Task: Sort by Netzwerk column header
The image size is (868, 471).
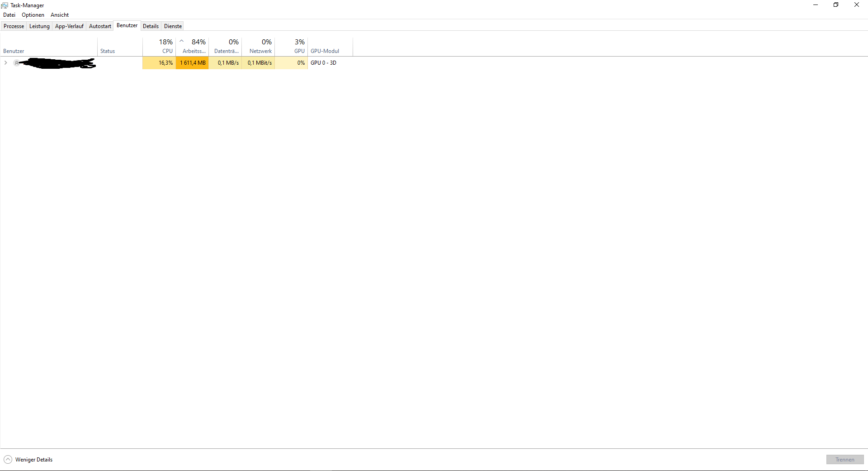Action: (258, 47)
